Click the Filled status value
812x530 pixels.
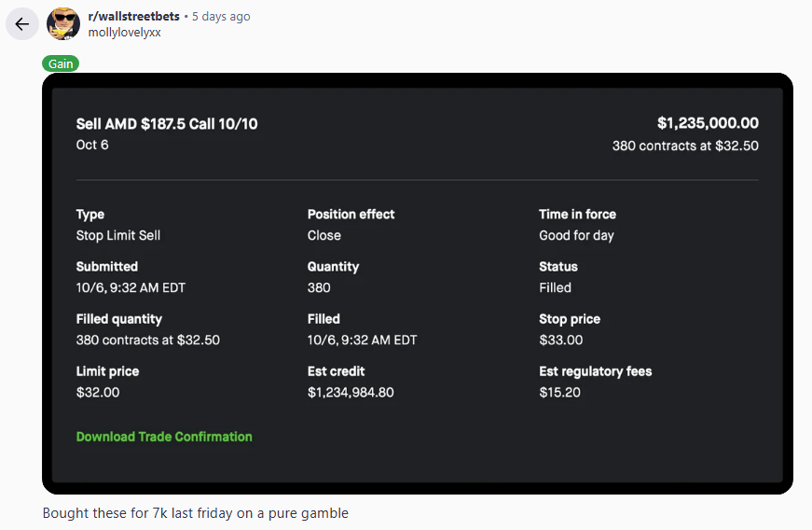click(555, 287)
